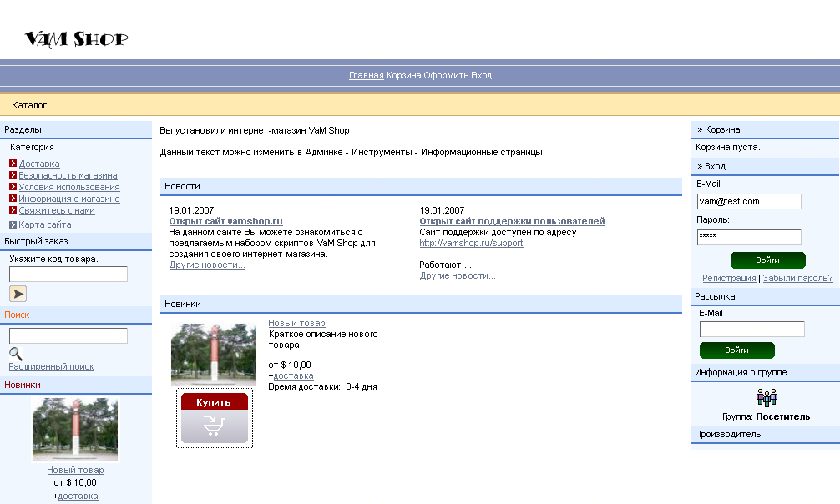Open the Регистрация link
The image size is (840, 504).
pos(729,278)
